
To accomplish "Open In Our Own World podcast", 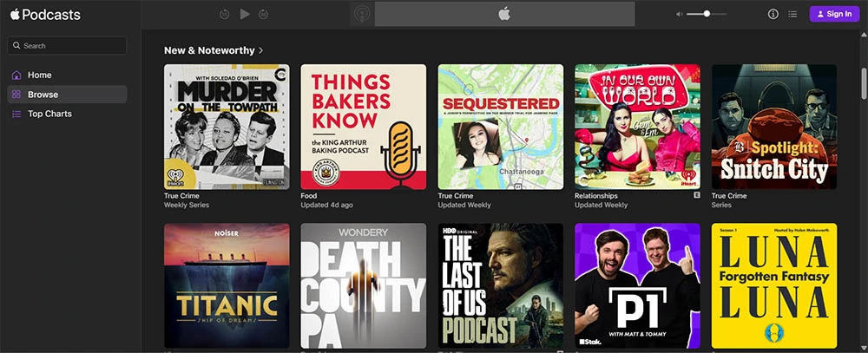I will tap(637, 127).
